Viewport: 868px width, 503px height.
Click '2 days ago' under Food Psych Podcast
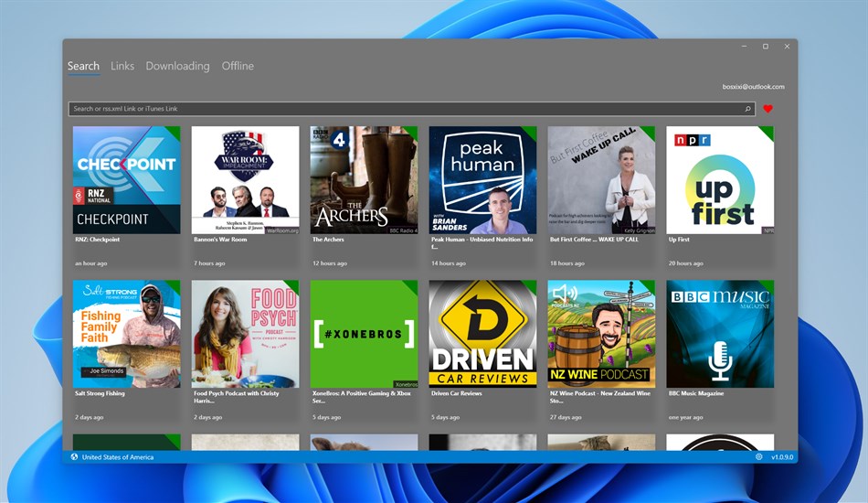point(208,417)
